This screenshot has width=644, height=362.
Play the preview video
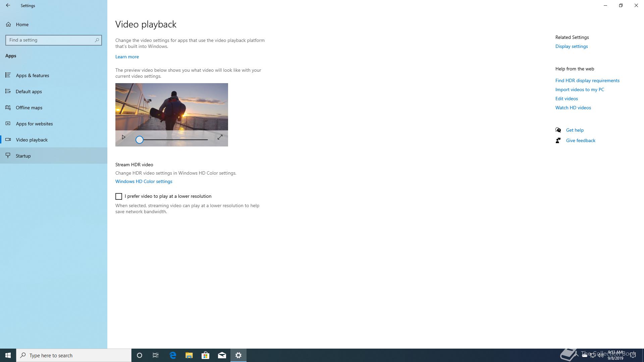(x=123, y=137)
